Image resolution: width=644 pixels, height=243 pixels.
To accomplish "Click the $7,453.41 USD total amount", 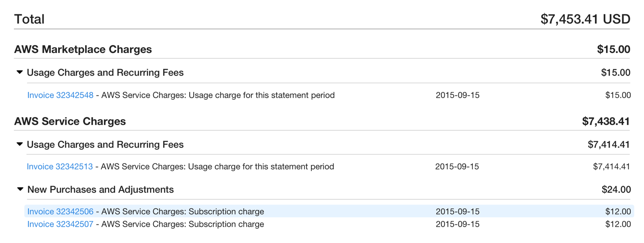I will 585,19.
